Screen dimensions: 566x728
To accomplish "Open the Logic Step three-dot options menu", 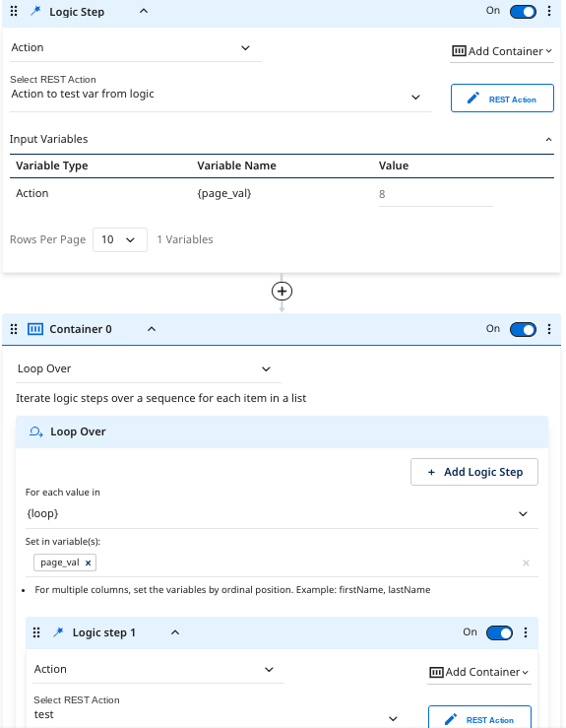I will (x=549, y=11).
